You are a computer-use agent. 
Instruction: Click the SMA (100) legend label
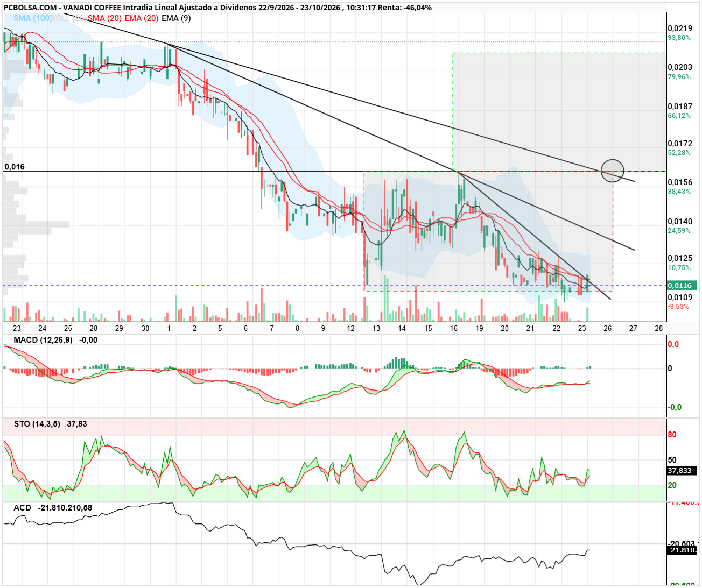coord(32,18)
